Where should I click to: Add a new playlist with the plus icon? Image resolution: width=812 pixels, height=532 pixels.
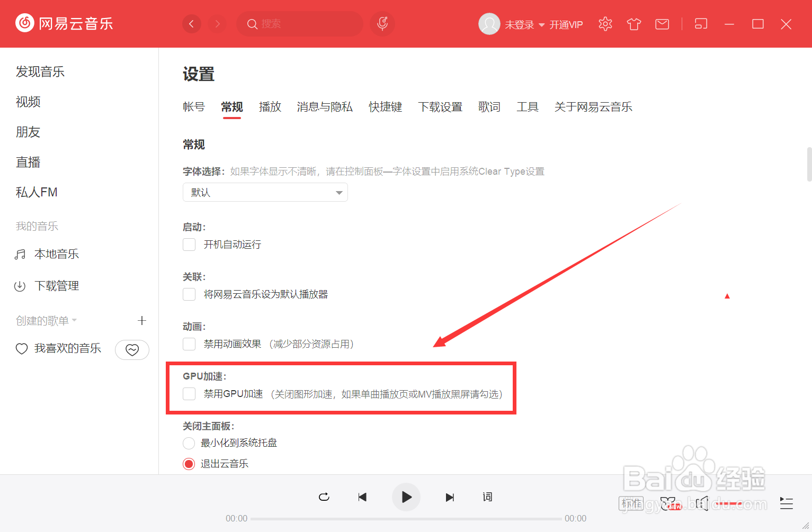[141, 320]
